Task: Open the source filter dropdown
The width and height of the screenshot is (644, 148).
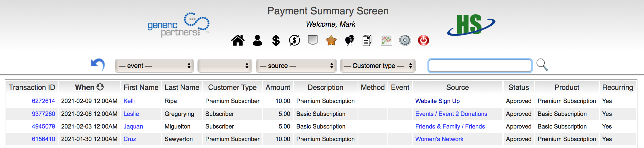Action: [296, 66]
